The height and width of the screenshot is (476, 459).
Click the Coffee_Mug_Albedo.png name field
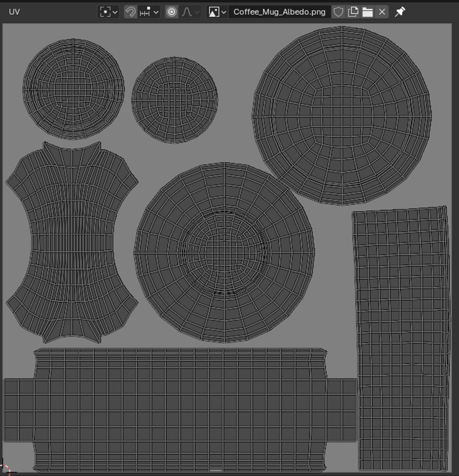(280, 12)
